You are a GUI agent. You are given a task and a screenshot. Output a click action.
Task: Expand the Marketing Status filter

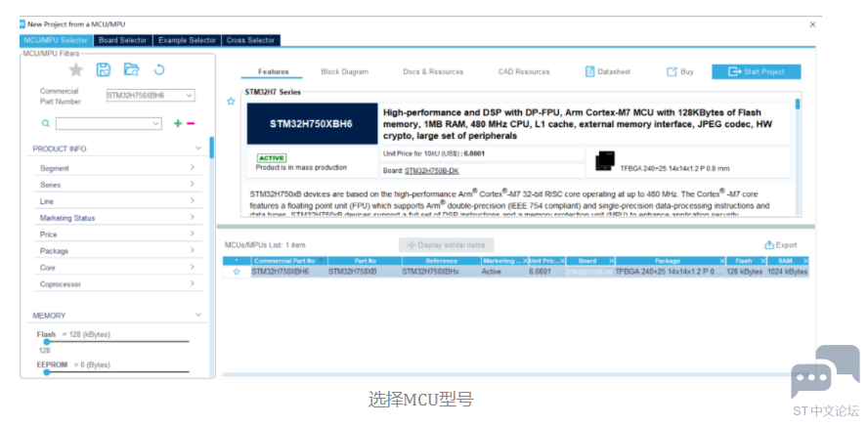193,218
